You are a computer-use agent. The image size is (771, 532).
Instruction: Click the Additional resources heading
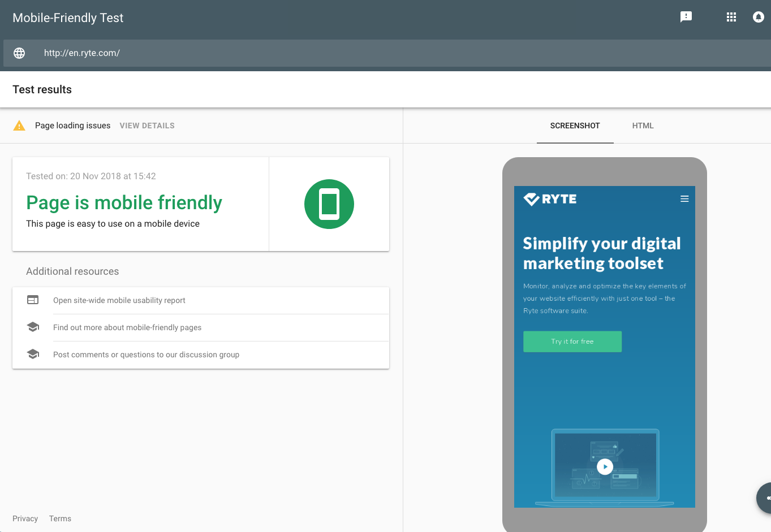click(x=72, y=271)
